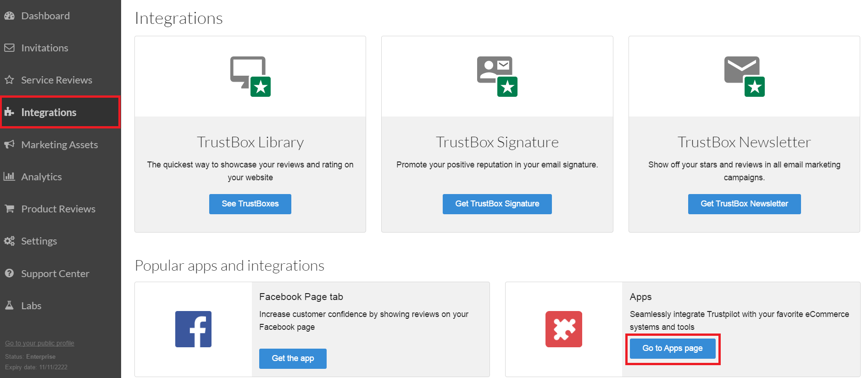Click Get TrustBox Newsletter button
Image resolution: width=868 pixels, height=378 pixels.
click(744, 204)
